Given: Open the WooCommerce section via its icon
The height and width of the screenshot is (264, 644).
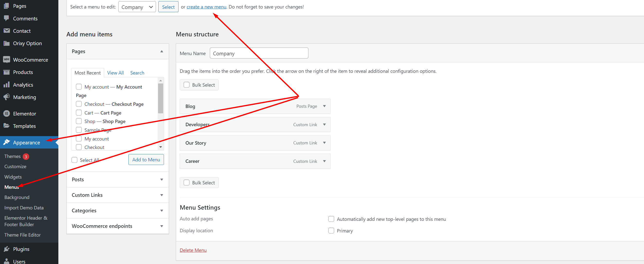Looking at the screenshot, I should pyautogui.click(x=7, y=60).
